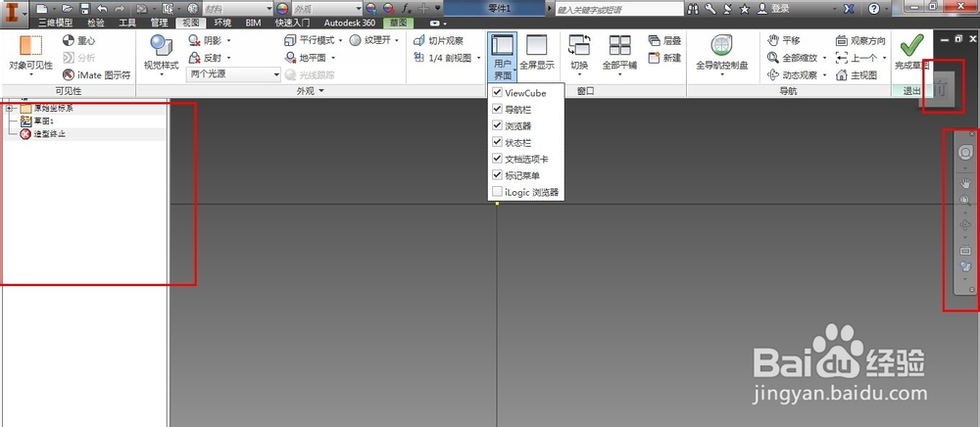Click 用户界面 user interface button
This screenshot has width=980, height=427.
(x=503, y=58)
